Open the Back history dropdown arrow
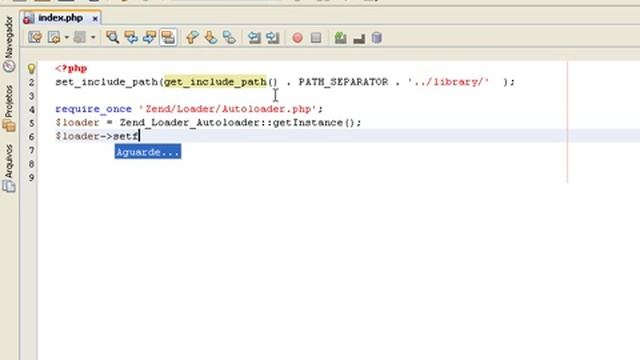 coord(67,38)
